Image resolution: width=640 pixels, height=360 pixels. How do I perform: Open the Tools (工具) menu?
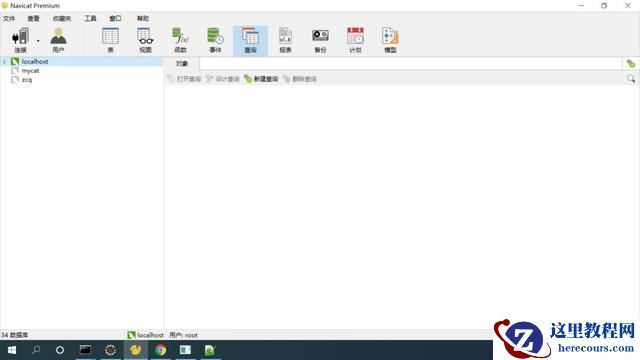coord(90,18)
